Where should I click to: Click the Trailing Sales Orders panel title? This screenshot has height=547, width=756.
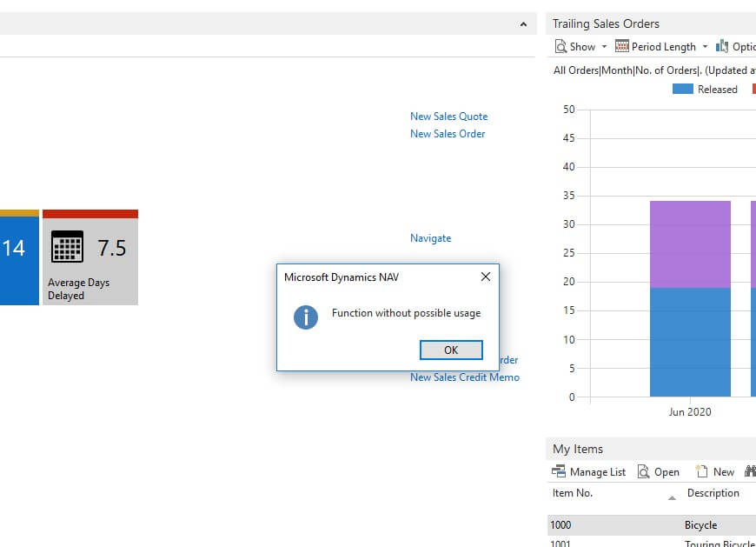point(606,23)
